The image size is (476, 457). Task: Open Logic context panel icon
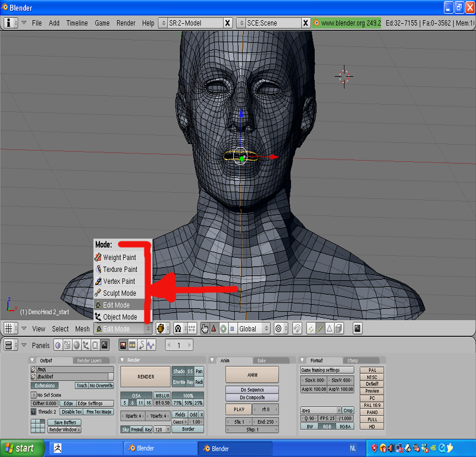pyautogui.click(x=58, y=345)
